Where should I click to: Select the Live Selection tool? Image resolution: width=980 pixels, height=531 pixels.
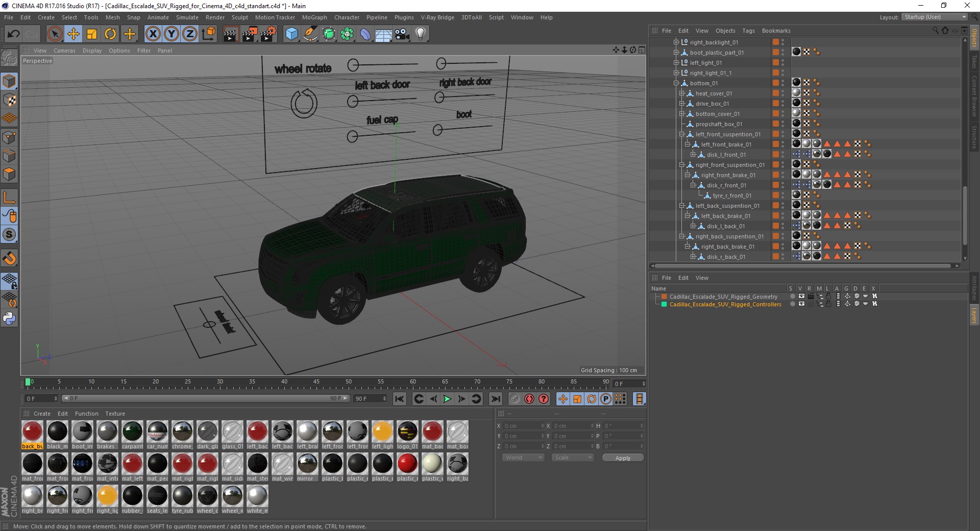[x=55, y=34]
